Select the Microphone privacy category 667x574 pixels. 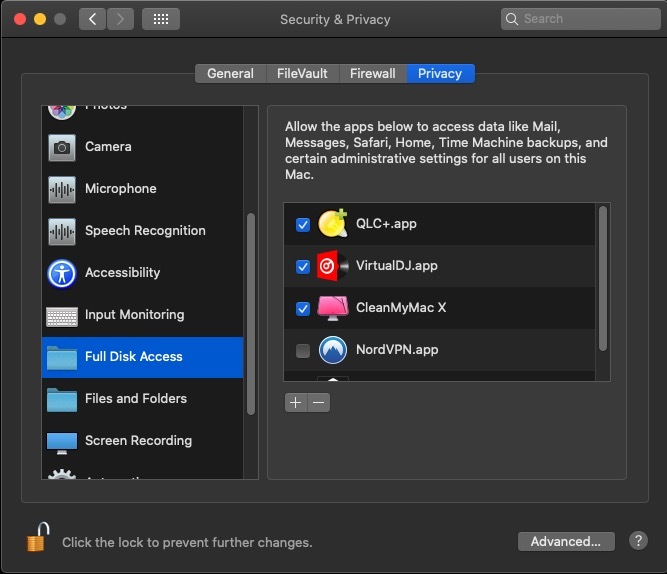click(120, 189)
